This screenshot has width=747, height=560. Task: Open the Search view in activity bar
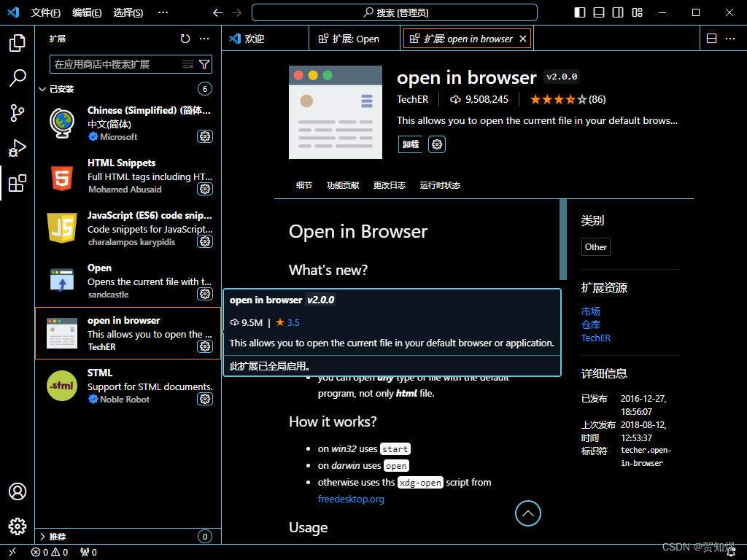(x=18, y=77)
